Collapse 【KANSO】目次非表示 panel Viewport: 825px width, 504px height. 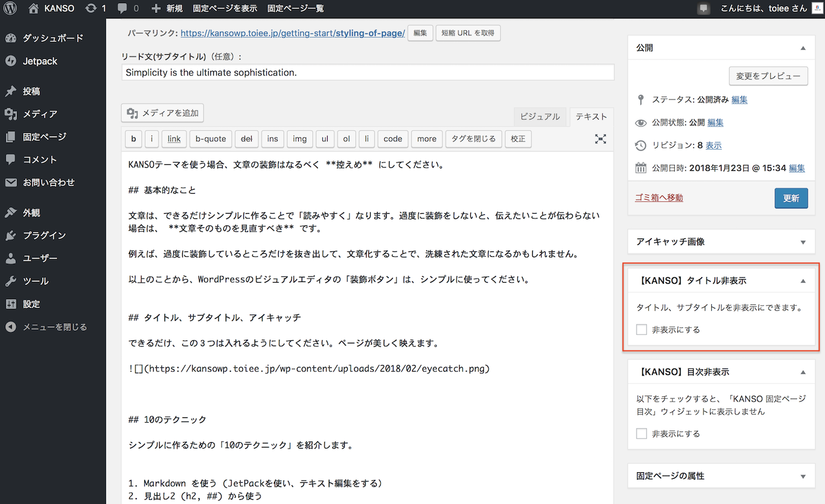803,373
